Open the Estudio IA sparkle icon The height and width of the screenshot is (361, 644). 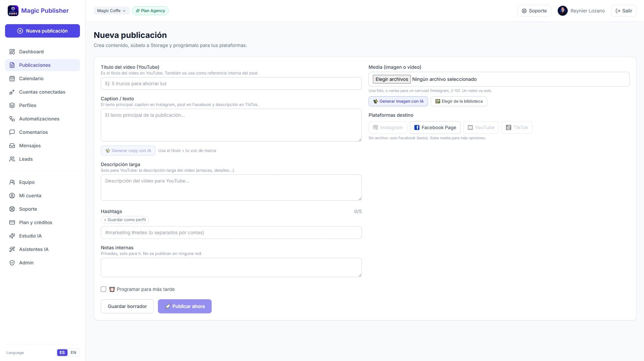[x=12, y=236]
